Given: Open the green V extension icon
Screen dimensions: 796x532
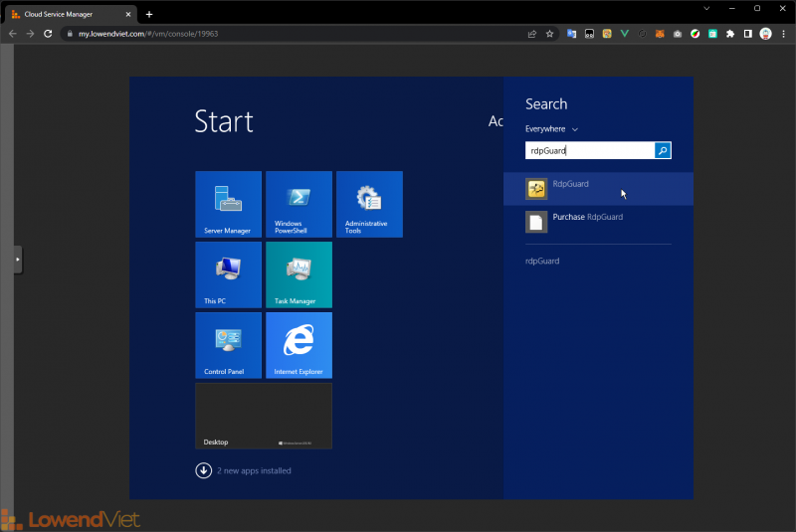Looking at the screenshot, I should (x=625, y=34).
